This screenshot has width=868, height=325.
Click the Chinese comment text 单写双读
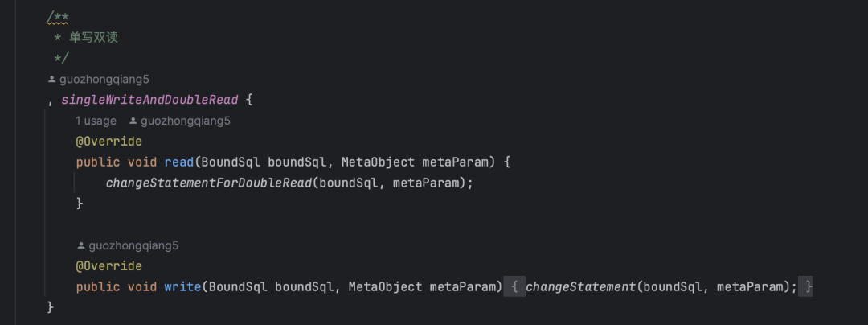(x=93, y=38)
